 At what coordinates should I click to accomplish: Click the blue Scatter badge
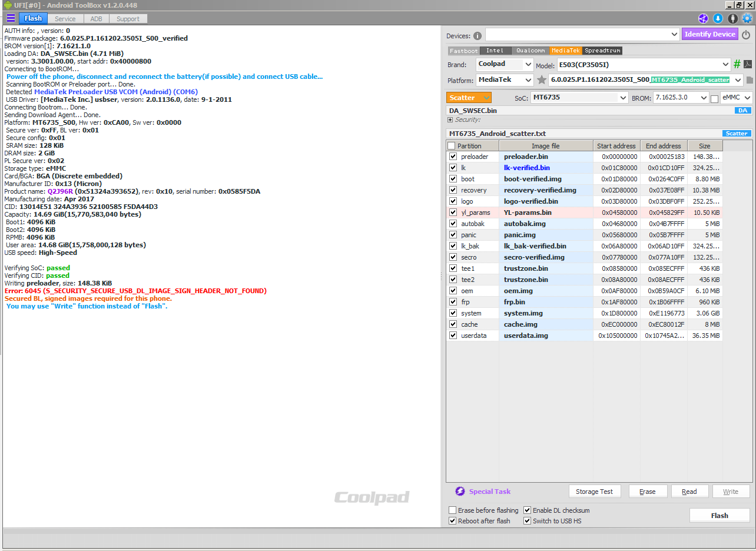pyautogui.click(x=737, y=134)
